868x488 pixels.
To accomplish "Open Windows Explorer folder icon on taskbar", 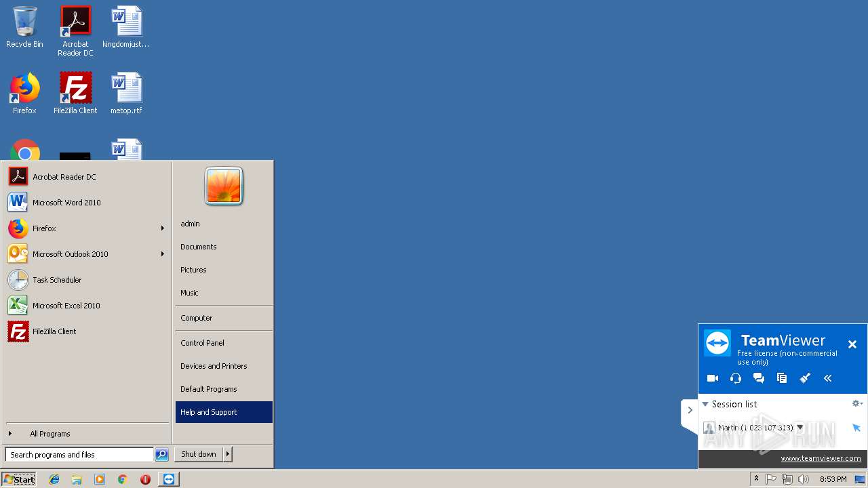I will [77, 479].
